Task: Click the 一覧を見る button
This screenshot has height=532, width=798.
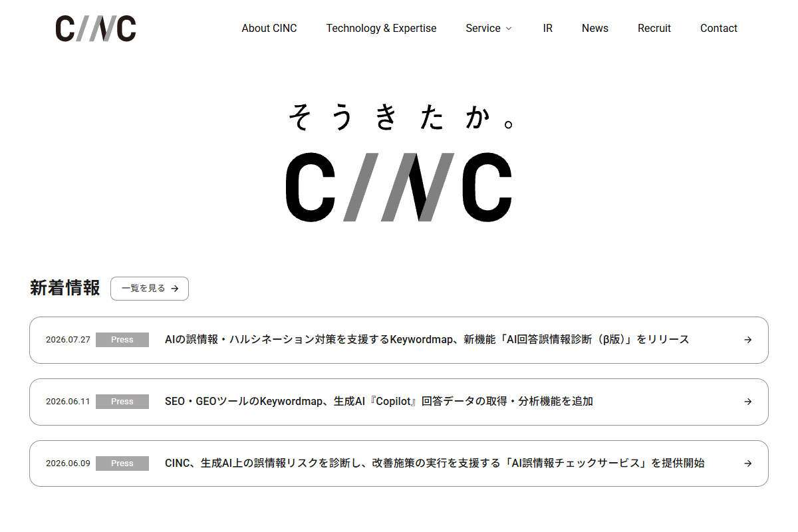Action: (x=150, y=289)
